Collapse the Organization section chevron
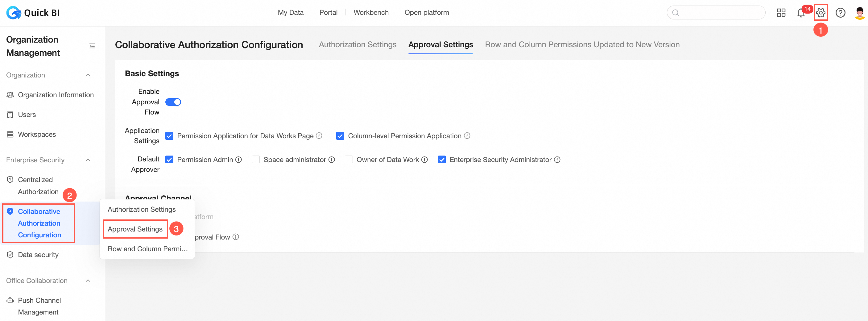The width and height of the screenshot is (868, 321). point(88,75)
